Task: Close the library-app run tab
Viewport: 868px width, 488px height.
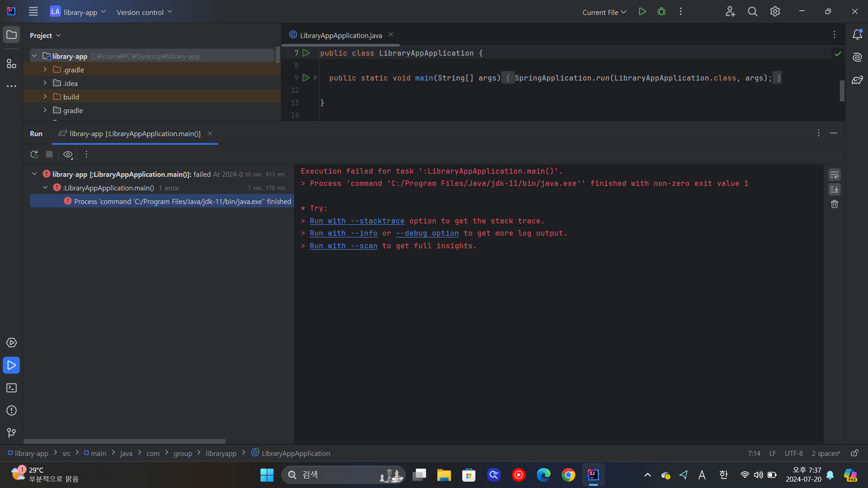Action: point(210,133)
